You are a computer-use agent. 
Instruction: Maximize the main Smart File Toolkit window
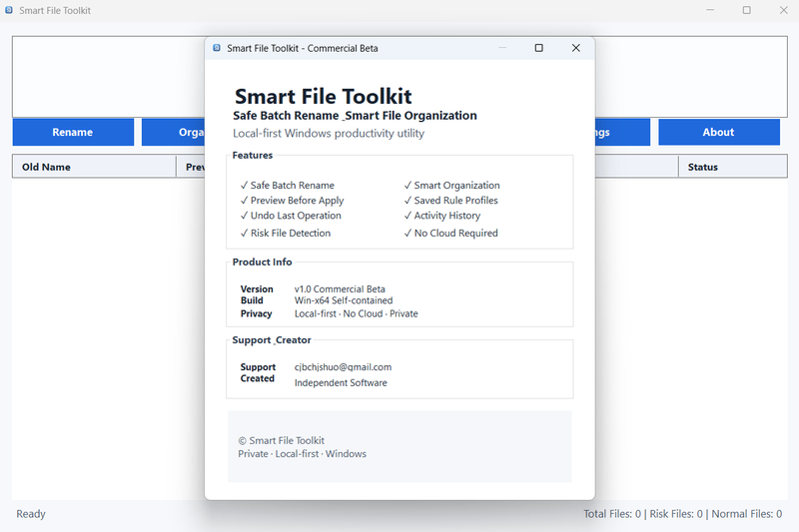pos(746,10)
